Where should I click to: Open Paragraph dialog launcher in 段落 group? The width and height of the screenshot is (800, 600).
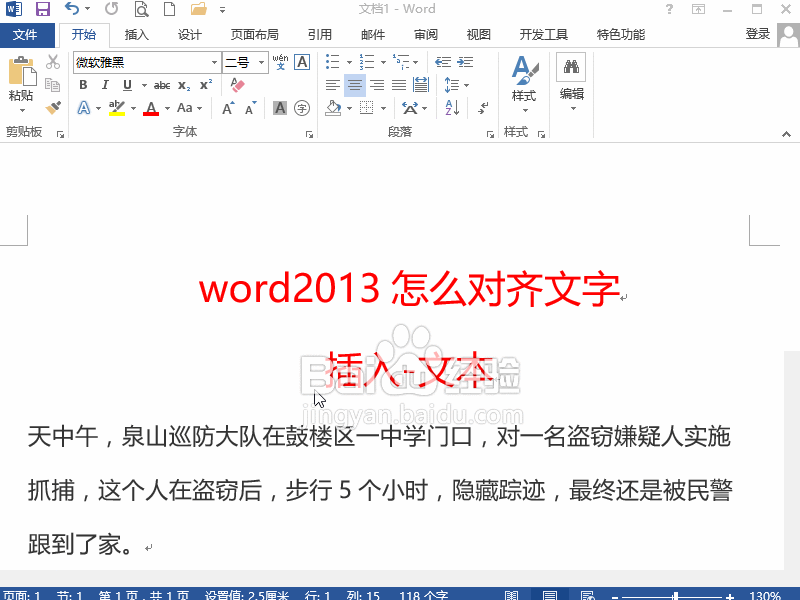click(x=490, y=134)
